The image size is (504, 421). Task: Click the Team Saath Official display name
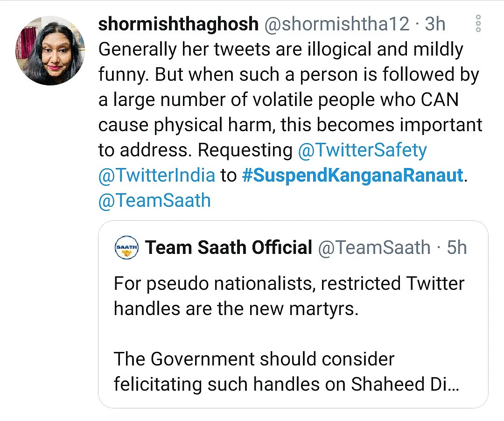point(229,247)
